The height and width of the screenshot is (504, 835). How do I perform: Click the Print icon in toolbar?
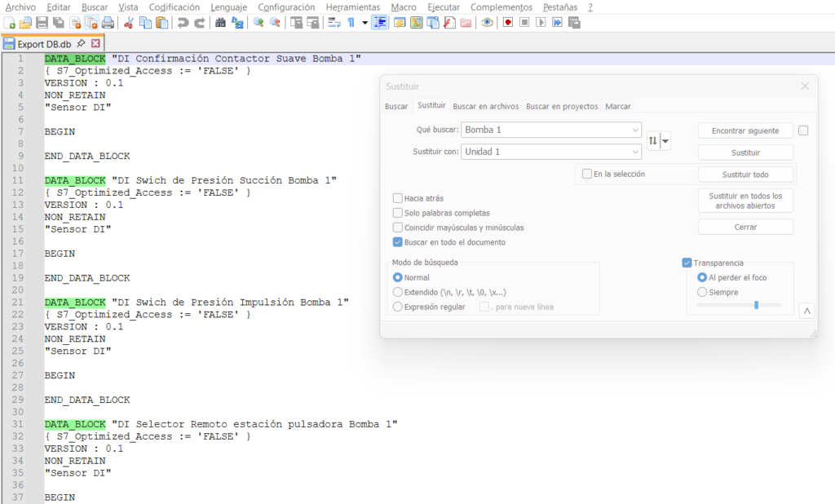[x=108, y=23]
